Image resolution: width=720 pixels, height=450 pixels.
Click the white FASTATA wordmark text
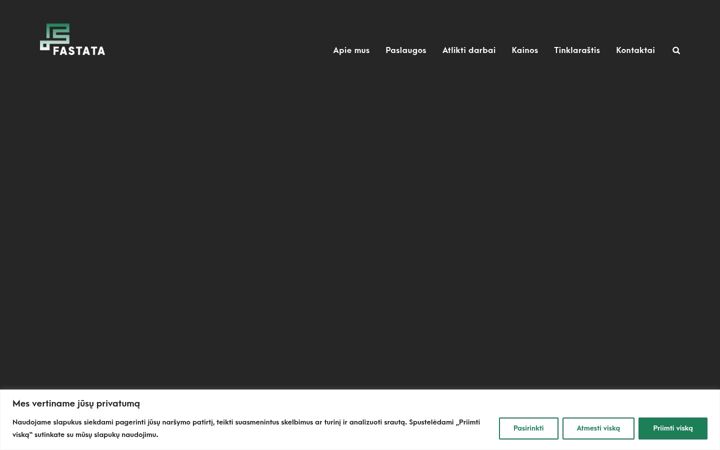point(79,51)
